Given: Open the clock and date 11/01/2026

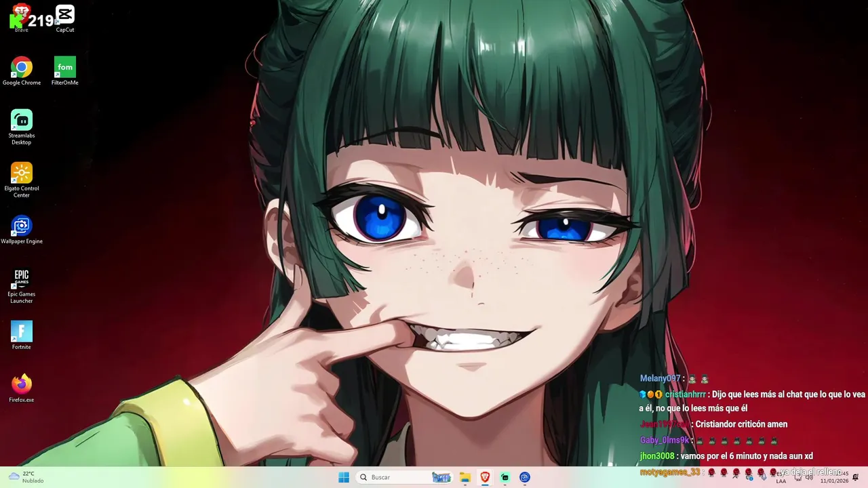Looking at the screenshot, I should point(835,477).
